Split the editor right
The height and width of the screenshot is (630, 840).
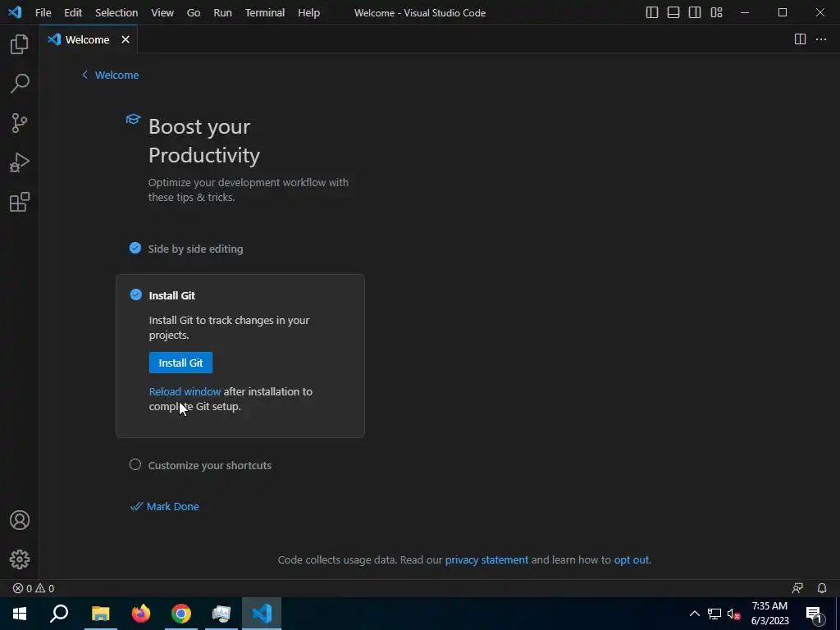(800, 39)
